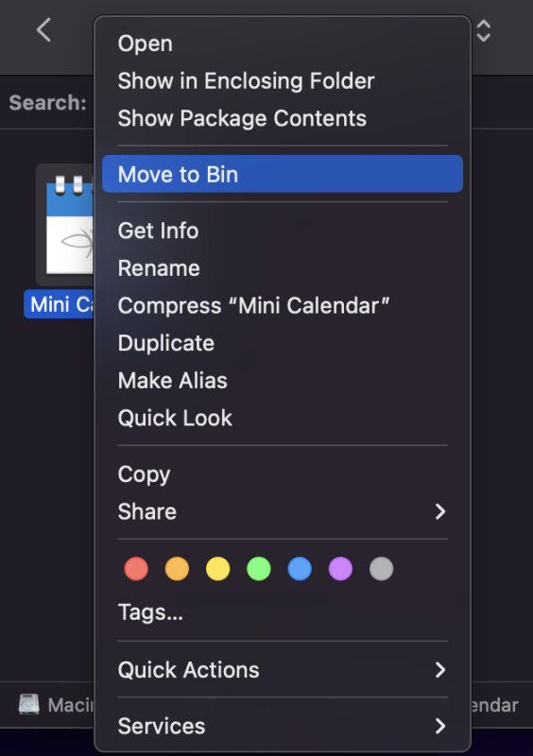
Task: Apply the green tag color
Action: coord(259,569)
